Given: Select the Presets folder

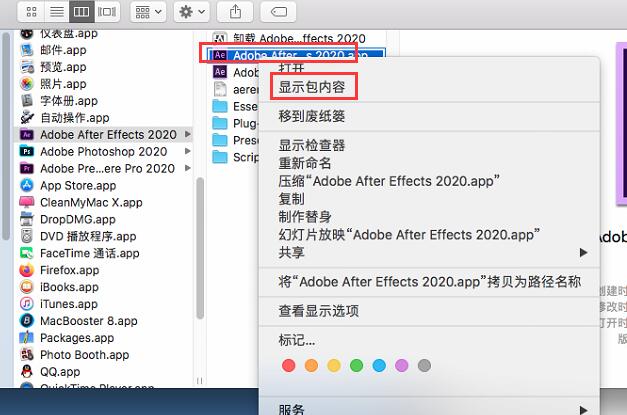Looking at the screenshot, I should 236,140.
